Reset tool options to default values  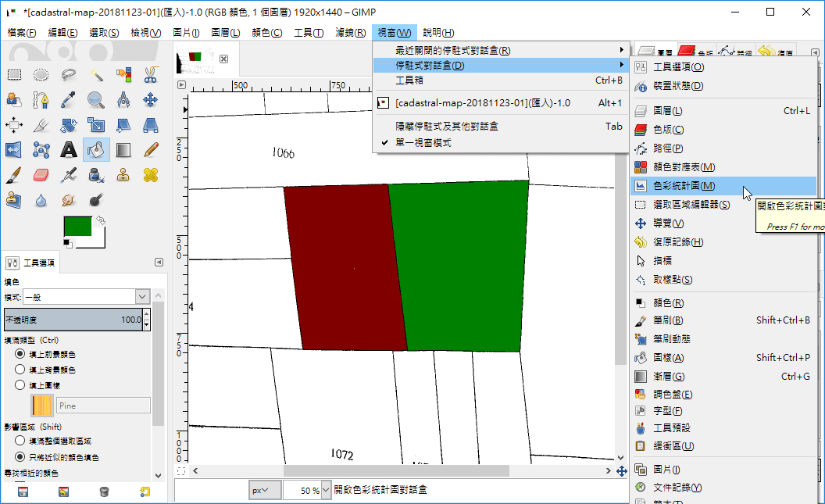pos(145,492)
